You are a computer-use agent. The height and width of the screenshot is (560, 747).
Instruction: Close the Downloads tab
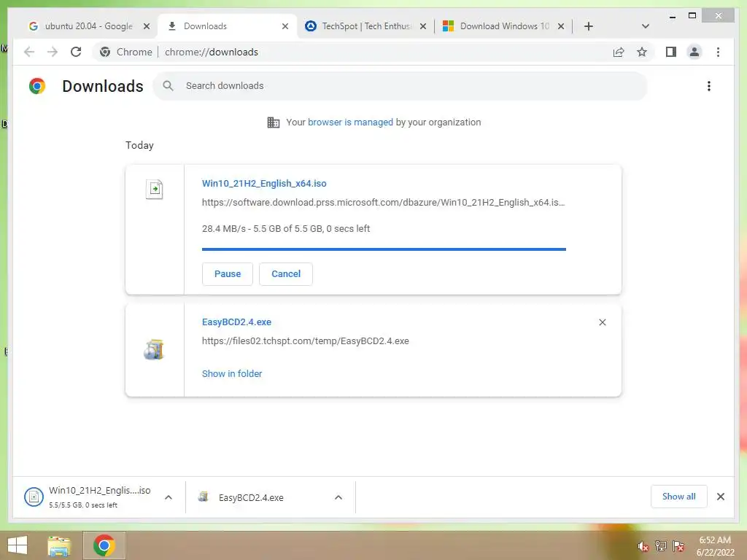(x=285, y=26)
